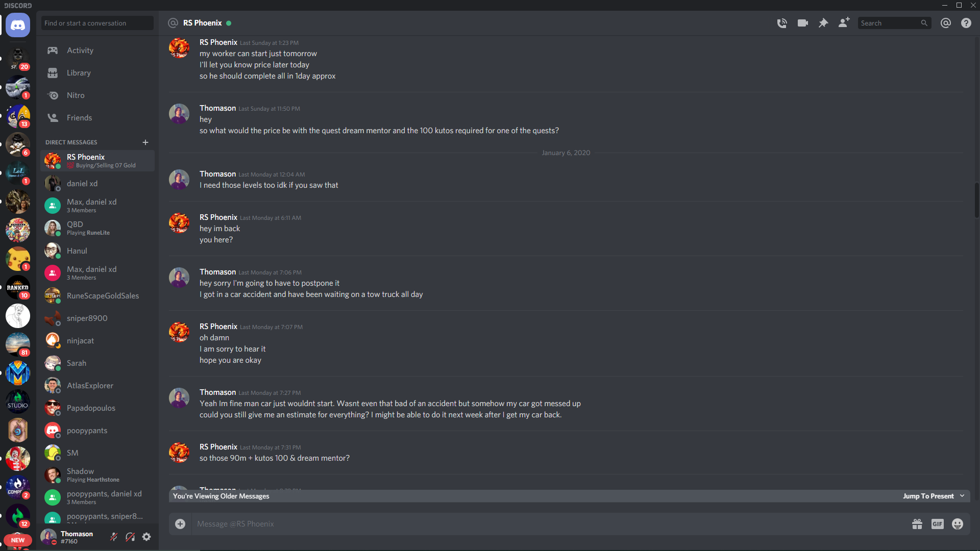The width and height of the screenshot is (980, 551).
Task: Open the attachment upload plus button
Action: [x=180, y=524]
